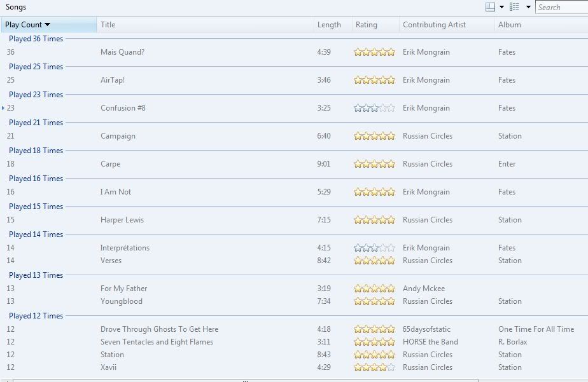Screen dimensions: 588x382
Task: Open the layout options dropdown arrow
Action: tap(501, 7)
